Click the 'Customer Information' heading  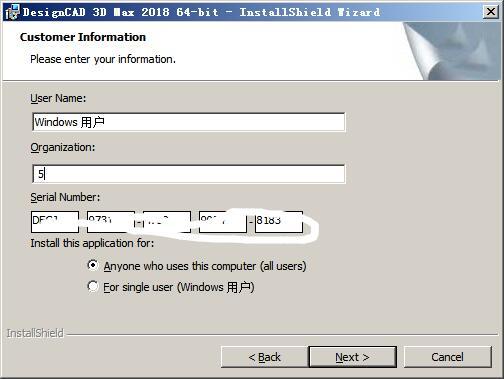tap(83, 37)
